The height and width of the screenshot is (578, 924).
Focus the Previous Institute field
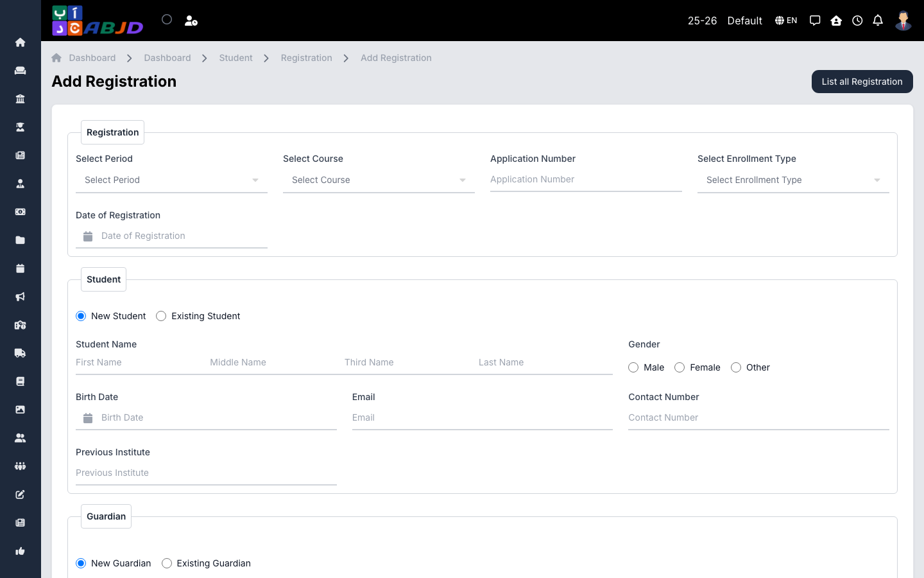(x=206, y=473)
